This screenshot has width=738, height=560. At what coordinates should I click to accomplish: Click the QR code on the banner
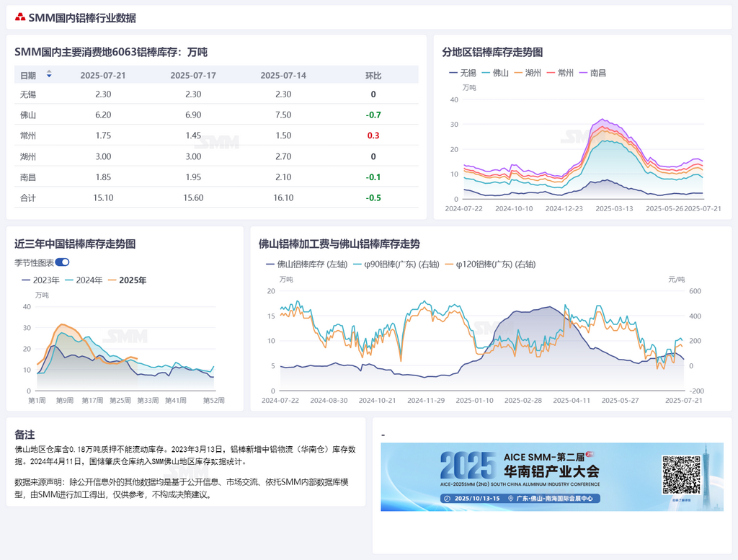click(x=681, y=474)
